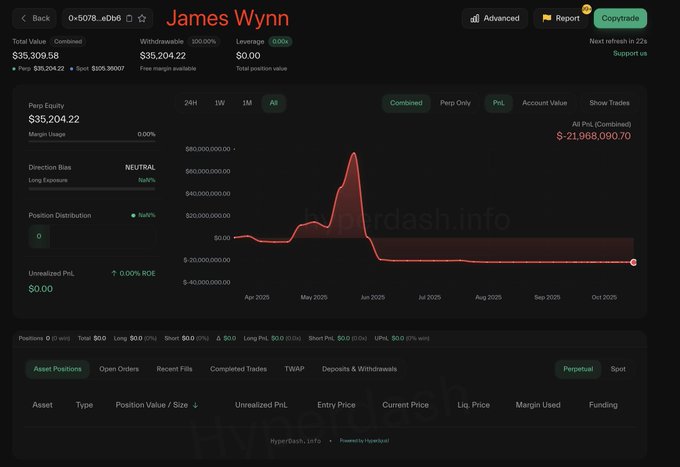Go back using the Back button
This screenshot has width=680, height=467.
(35, 18)
